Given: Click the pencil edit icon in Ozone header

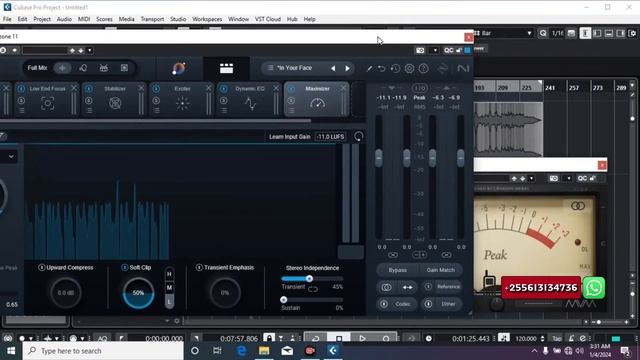Looking at the screenshot, I should [369, 69].
